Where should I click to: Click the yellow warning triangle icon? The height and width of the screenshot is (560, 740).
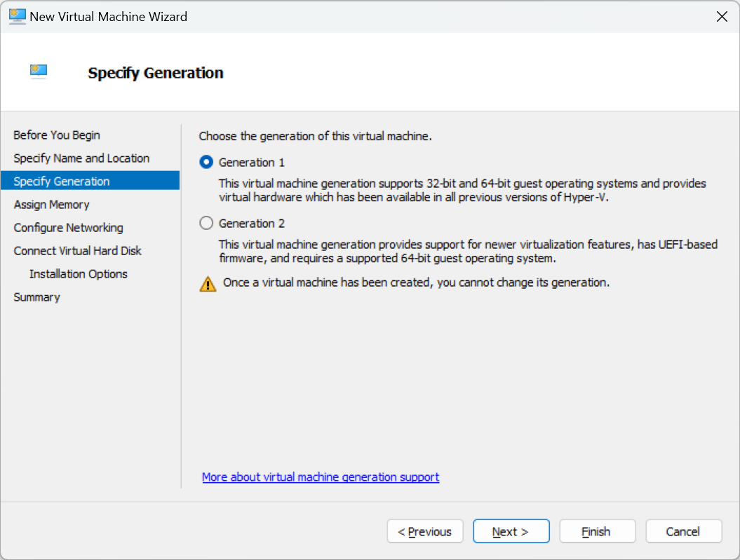tap(208, 284)
